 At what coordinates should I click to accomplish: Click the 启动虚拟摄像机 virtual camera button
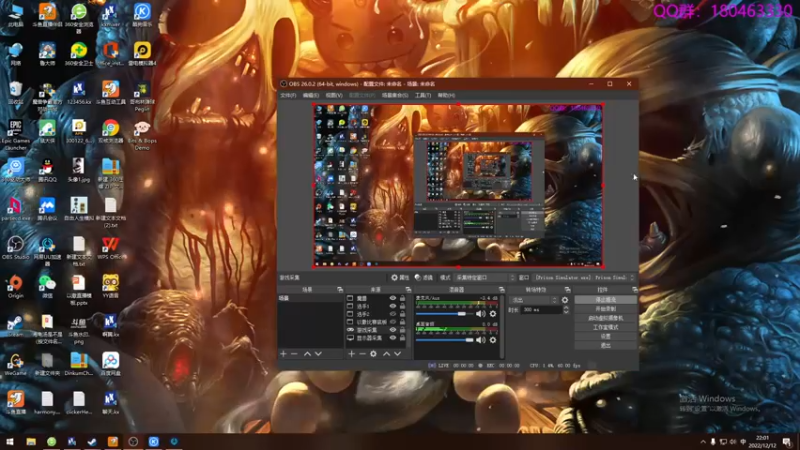(x=606, y=318)
